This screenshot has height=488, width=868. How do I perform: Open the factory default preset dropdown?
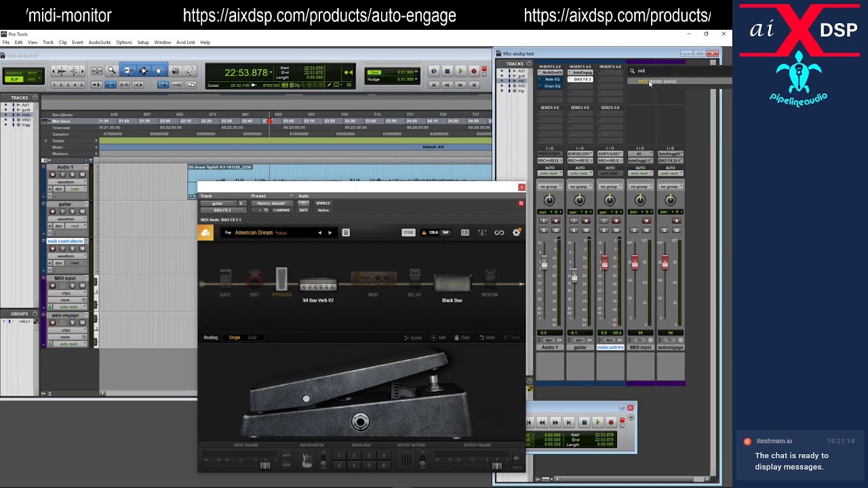click(x=271, y=203)
